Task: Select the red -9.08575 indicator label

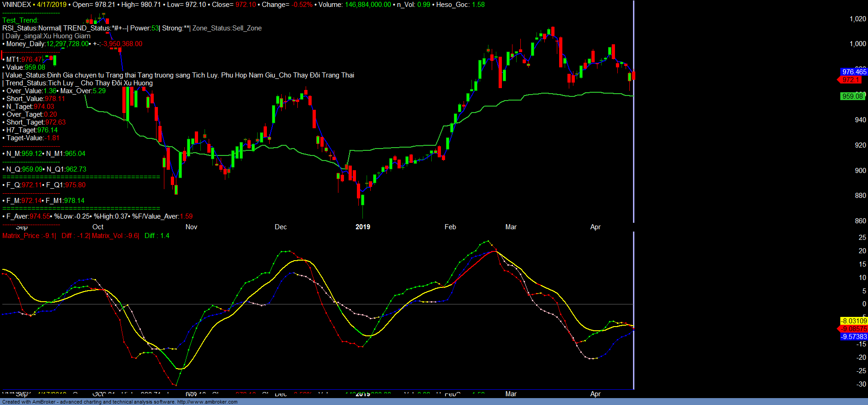Action: (853, 329)
